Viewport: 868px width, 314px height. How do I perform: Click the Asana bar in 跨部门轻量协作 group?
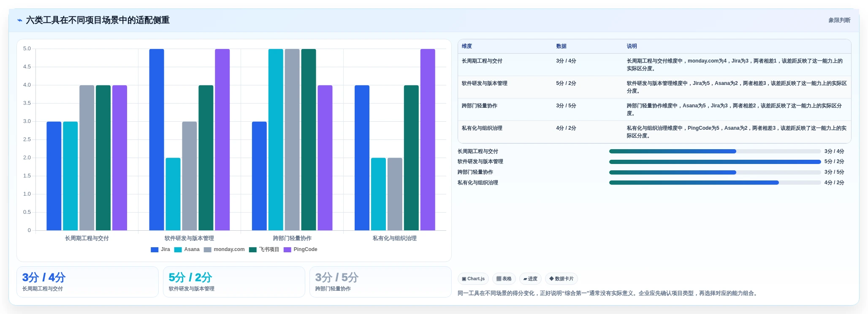pos(276,140)
